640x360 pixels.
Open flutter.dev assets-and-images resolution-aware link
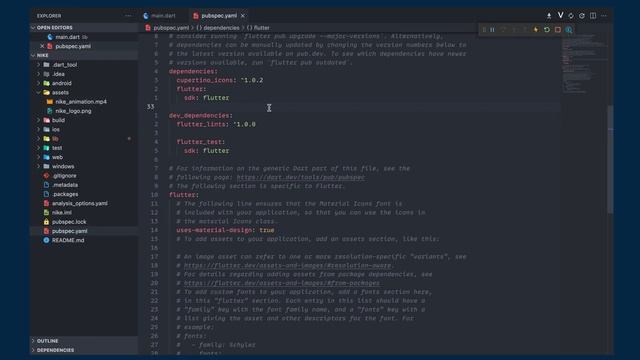click(287, 265)
